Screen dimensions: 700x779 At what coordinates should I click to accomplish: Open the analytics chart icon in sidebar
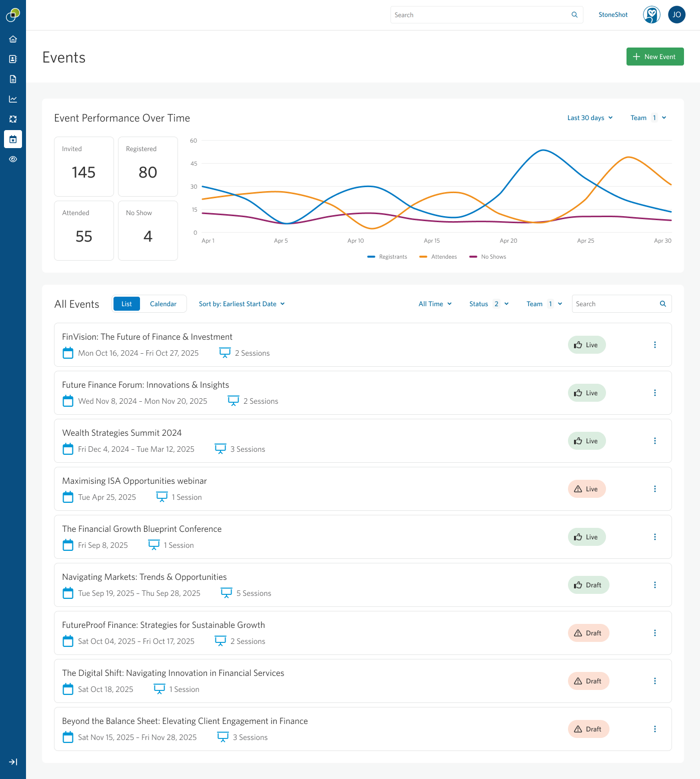pos(13,99)
